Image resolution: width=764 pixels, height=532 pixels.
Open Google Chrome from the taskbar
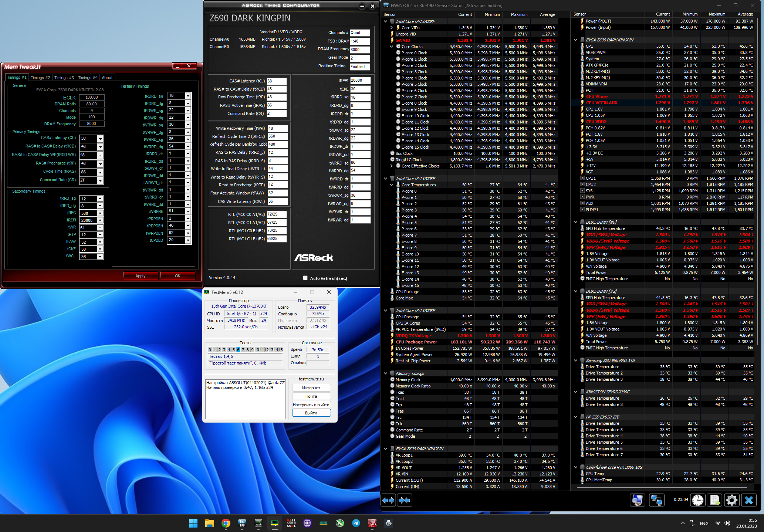pyautogui.click(x=226, y=523)
